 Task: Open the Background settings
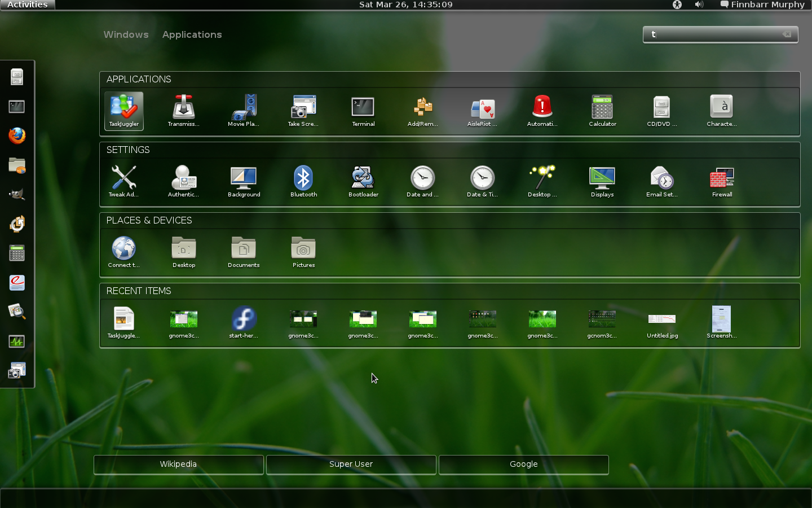[x=244, y=182]
